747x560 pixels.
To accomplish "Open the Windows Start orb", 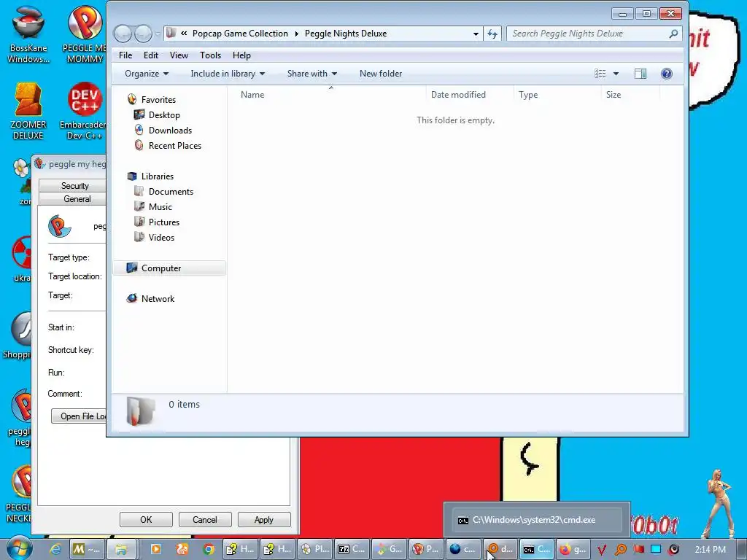I will point(19,548).
